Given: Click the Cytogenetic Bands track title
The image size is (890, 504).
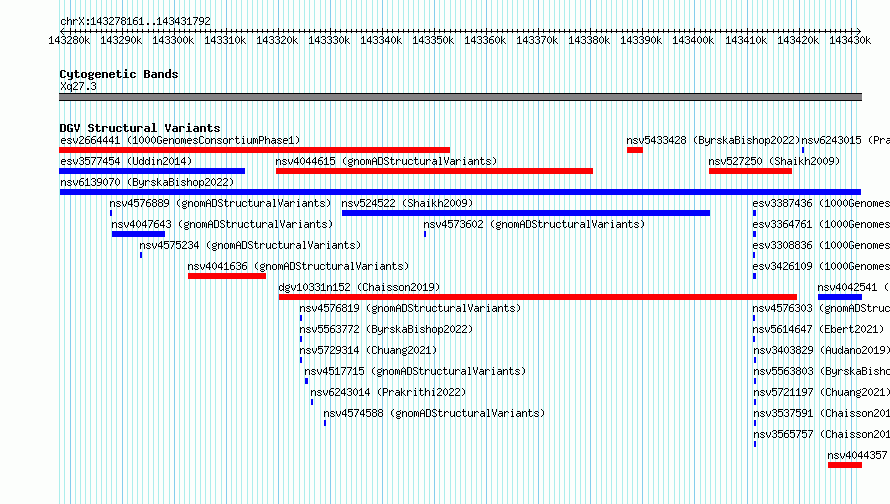Looking at the screenshot, I should coord(119,74).
